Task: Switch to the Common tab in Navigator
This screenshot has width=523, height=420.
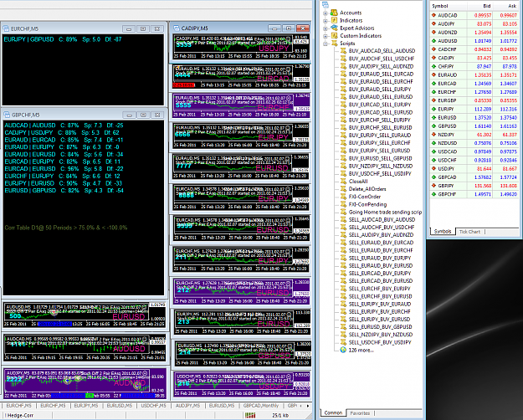Action: point(333,412)
